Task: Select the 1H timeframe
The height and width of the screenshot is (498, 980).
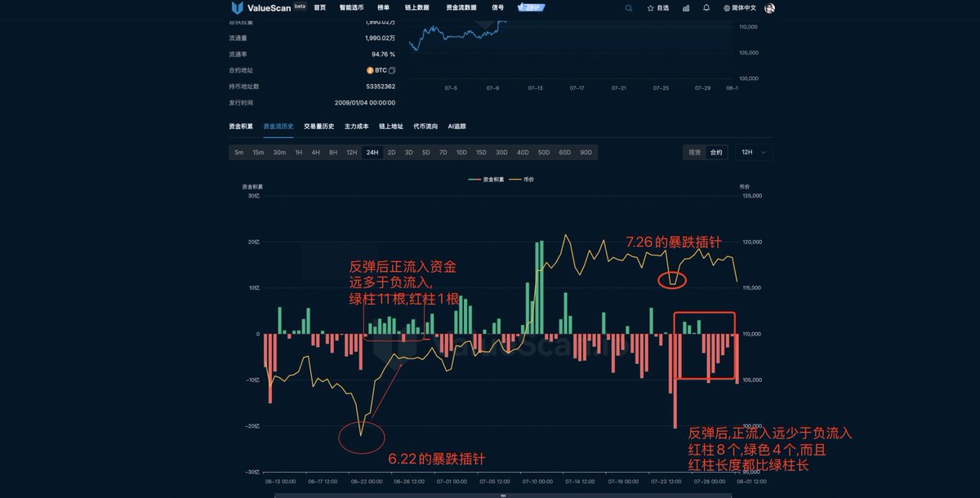Action: click(299, 152)
